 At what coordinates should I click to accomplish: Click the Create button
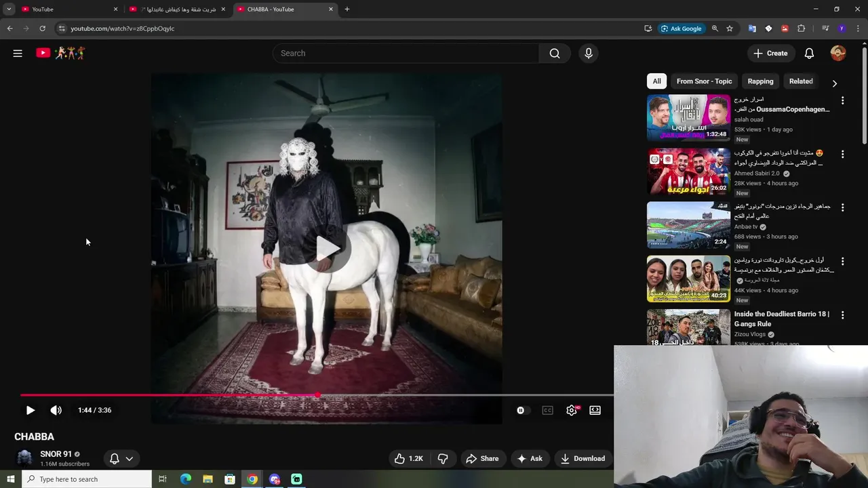coord(770,54)
